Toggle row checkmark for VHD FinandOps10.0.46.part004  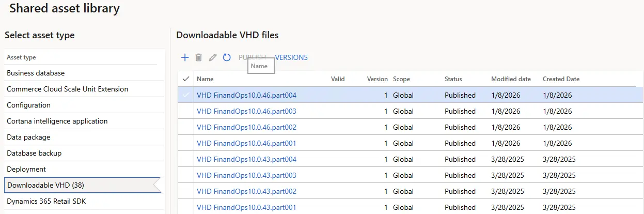click(x=186, y=95)
